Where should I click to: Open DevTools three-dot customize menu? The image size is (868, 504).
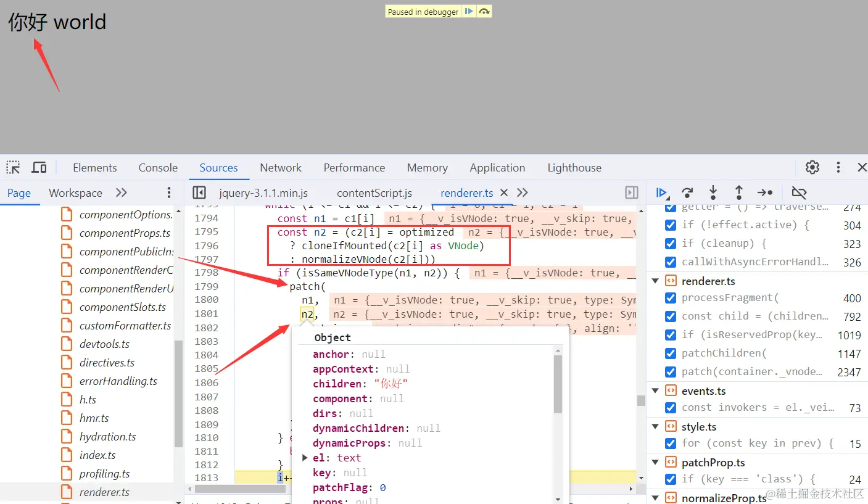[x=838, y=167]
